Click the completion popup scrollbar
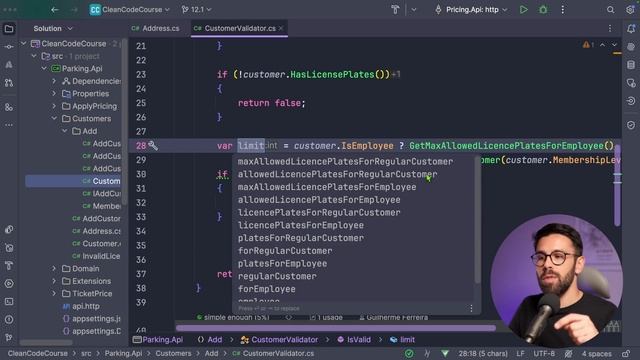Screen dimensions: 640x360 (x=477, y=220)
